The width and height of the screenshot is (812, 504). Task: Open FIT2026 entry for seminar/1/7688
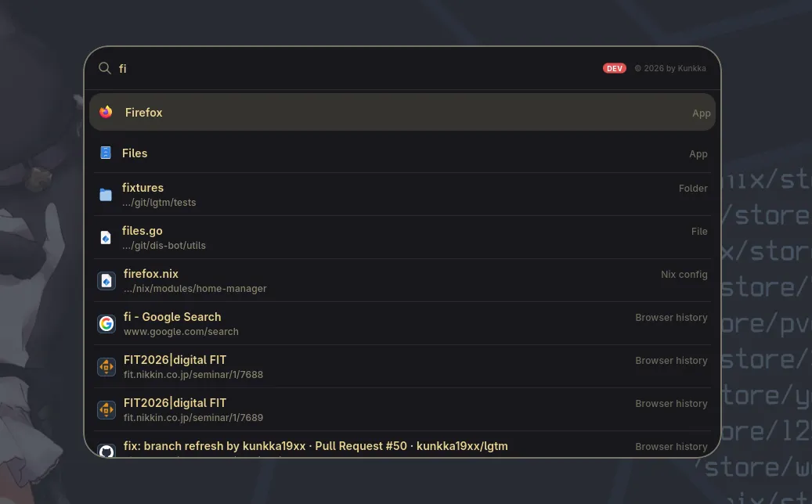coord(402,366)
